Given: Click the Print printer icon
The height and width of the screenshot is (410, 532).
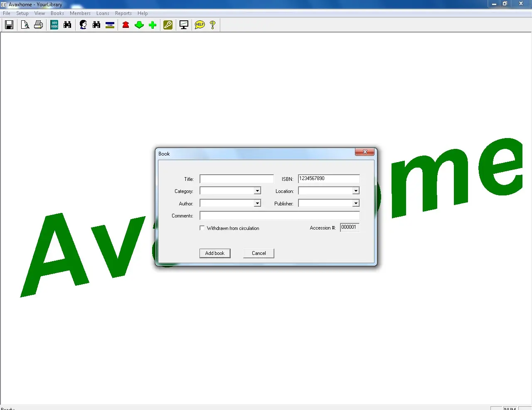Looking at the screenshot, I should [x=38, y=25].
